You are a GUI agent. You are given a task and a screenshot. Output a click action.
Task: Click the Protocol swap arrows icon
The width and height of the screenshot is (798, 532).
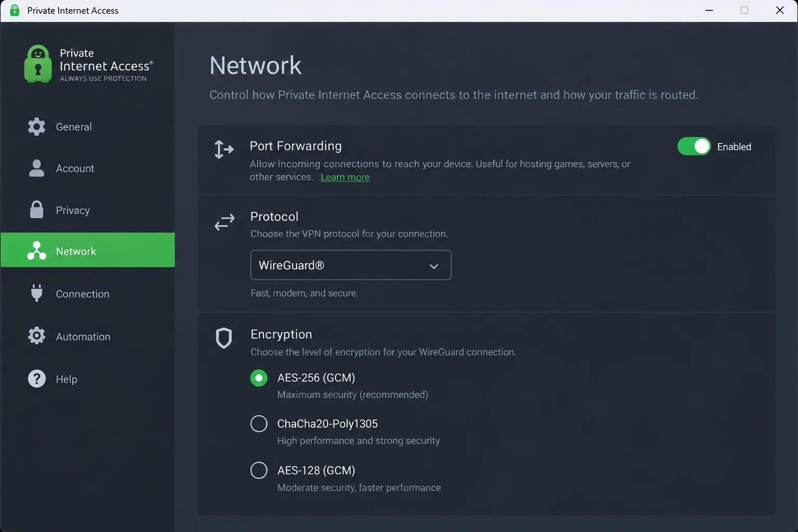coord(224,222)
